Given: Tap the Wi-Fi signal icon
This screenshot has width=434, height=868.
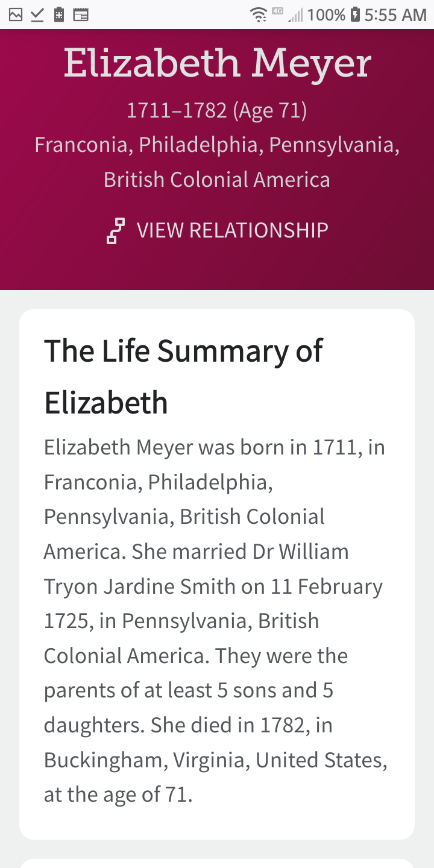Looking at the screenshot, I should 259,14.
